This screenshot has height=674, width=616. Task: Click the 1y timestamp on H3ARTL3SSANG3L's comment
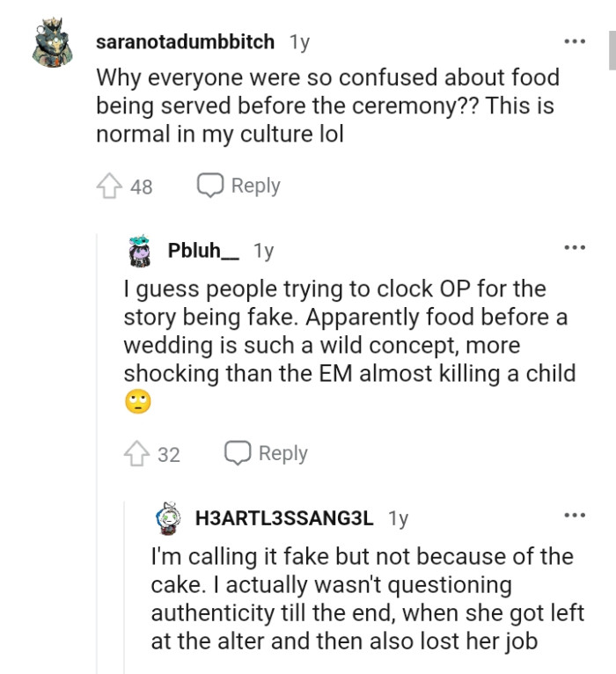(398, 518)
